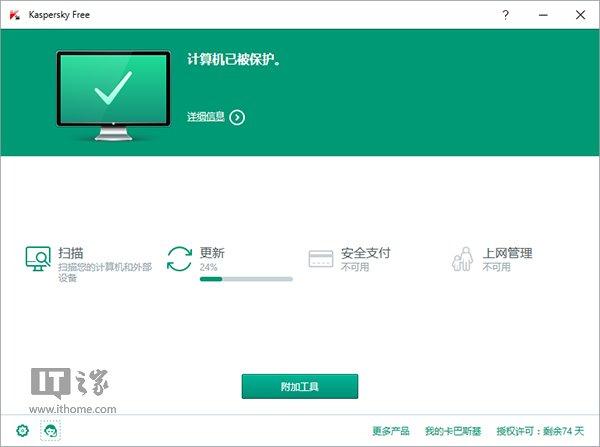Open the 更多产品 more products link
600x447 pixels.
click(x=391, y=431)
